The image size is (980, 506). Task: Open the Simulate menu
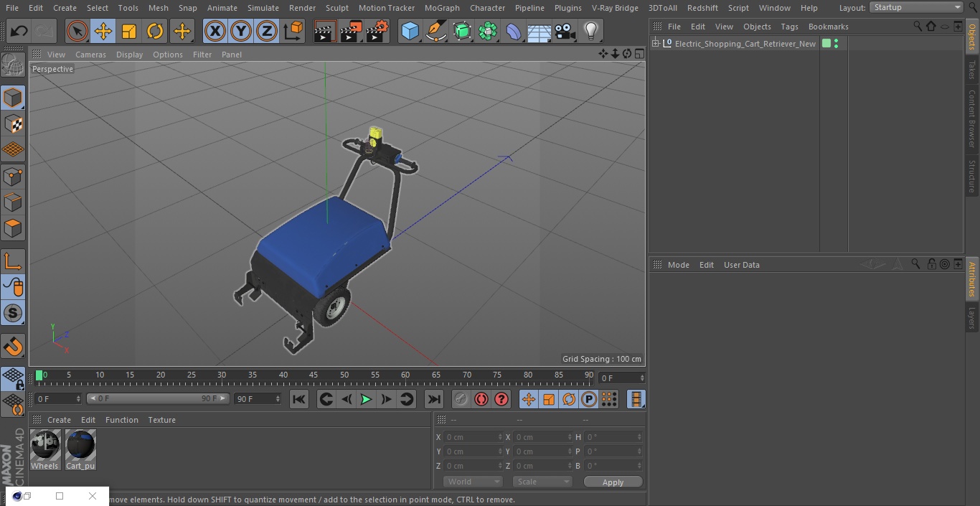pyautogui.click(x=263, y=8)
